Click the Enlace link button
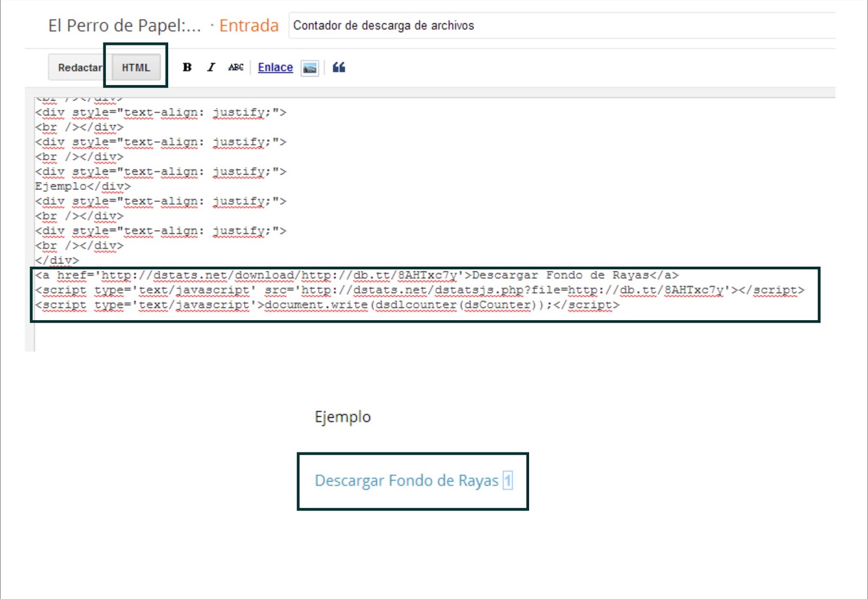868x599 pixels. coord(275,67)
